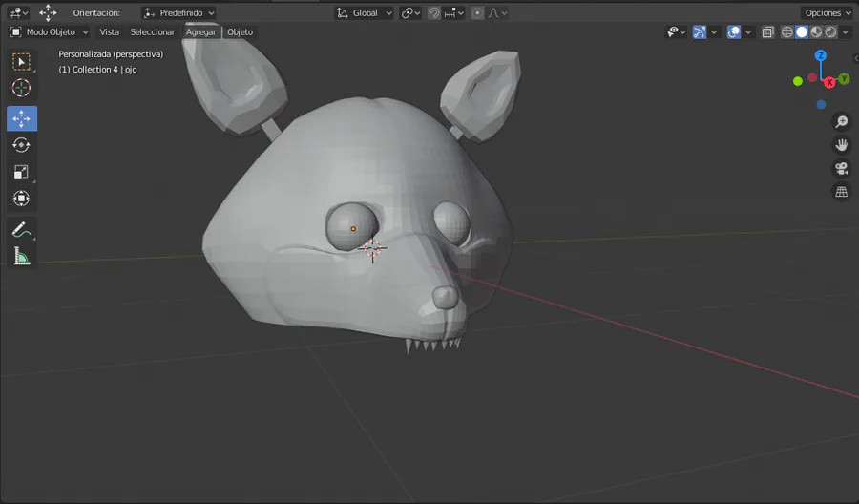This screenshot has height=504, width=859.
Task: Click the unlabeled light green negative Y gizmo ball
Action: coord(798,81)
